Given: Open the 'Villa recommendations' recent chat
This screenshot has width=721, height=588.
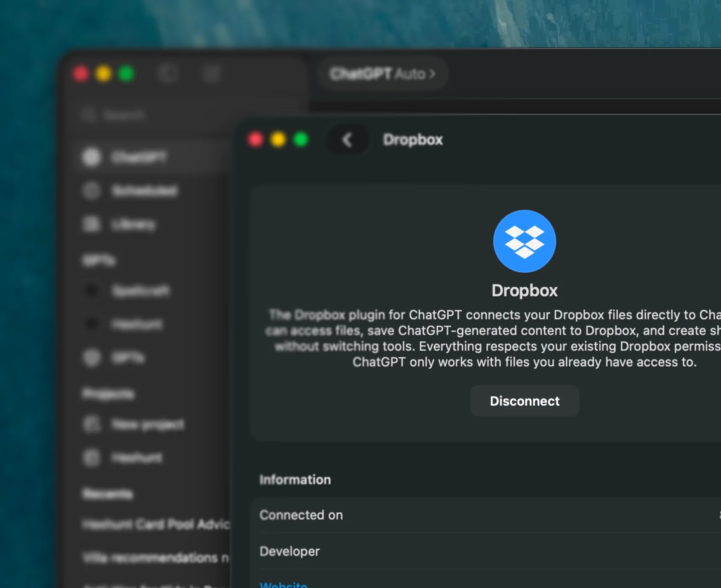Looking at the screenshot, I should click(156, 558).
